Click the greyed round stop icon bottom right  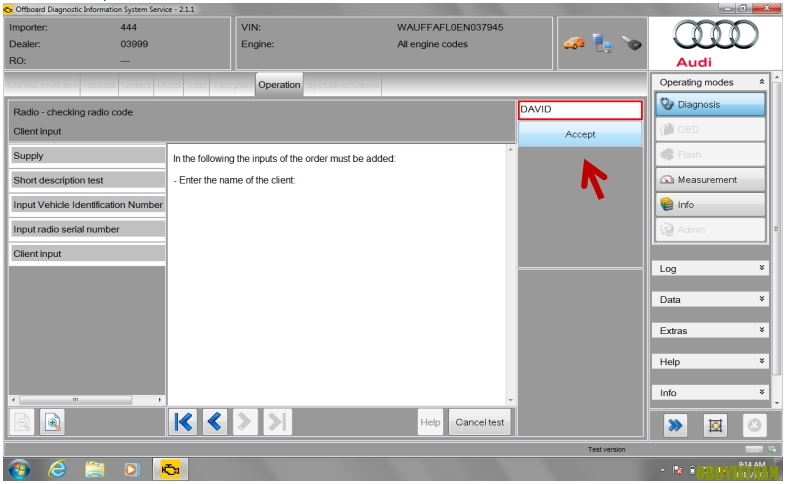754,425
